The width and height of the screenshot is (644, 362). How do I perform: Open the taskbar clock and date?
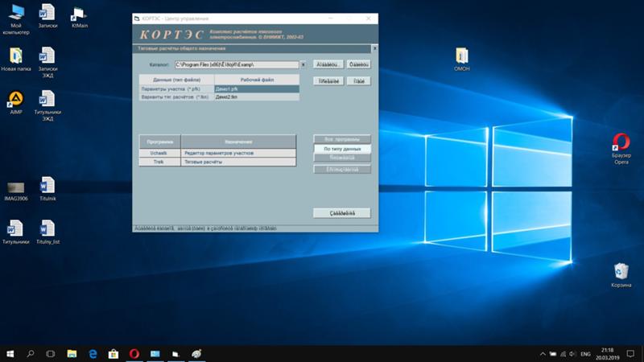coord(608,354)
